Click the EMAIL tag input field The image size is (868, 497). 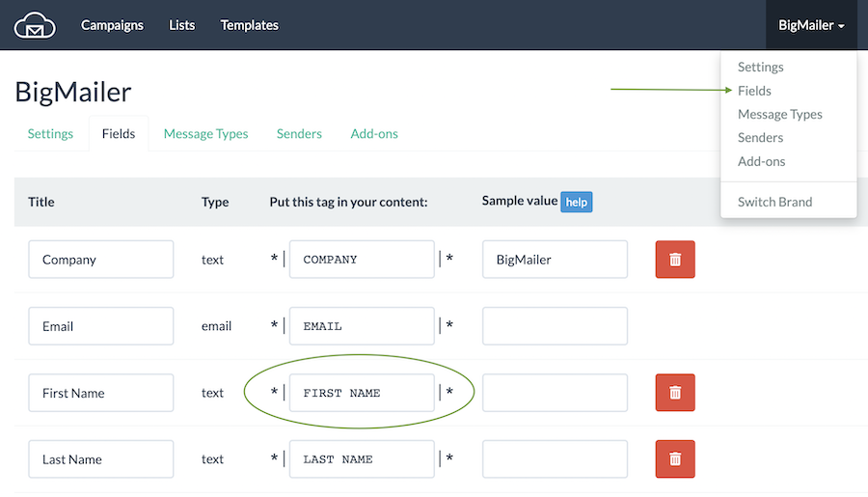tap(362, 326)
